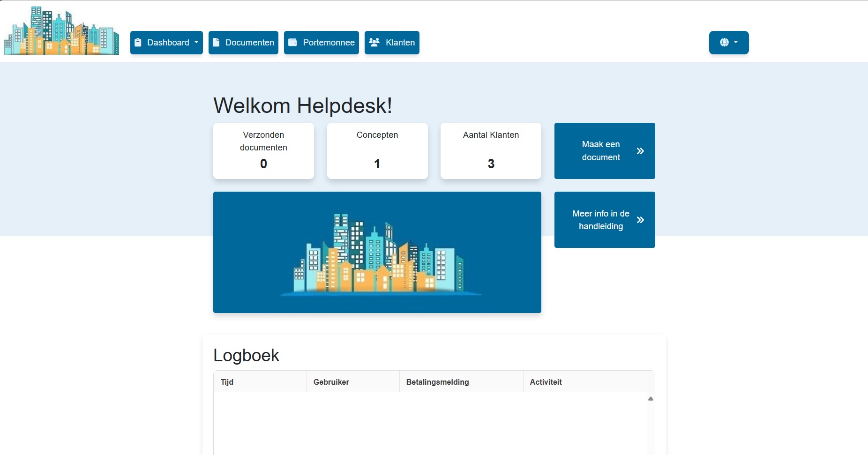
Task: Expand the language dropdown caret
Action: (x=736, y=42)
